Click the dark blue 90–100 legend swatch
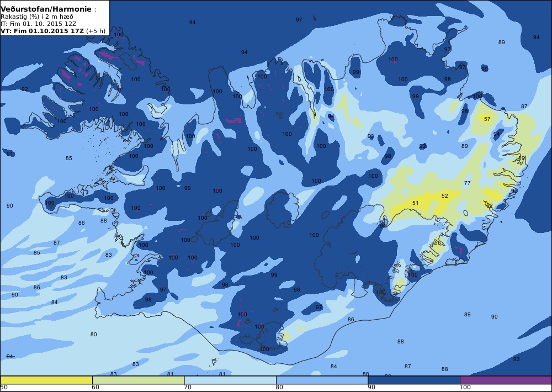This screenshot has width=552, height=392. click(x=414, y=380)
